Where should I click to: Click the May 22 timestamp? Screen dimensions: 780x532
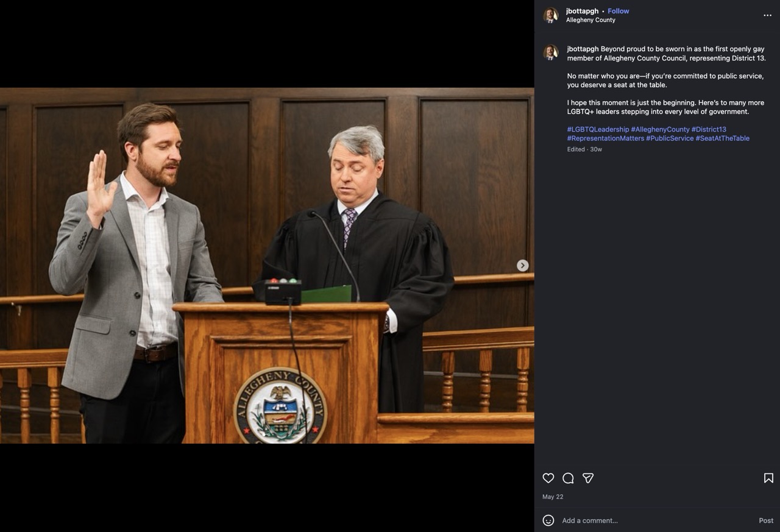tap(552, 497)
